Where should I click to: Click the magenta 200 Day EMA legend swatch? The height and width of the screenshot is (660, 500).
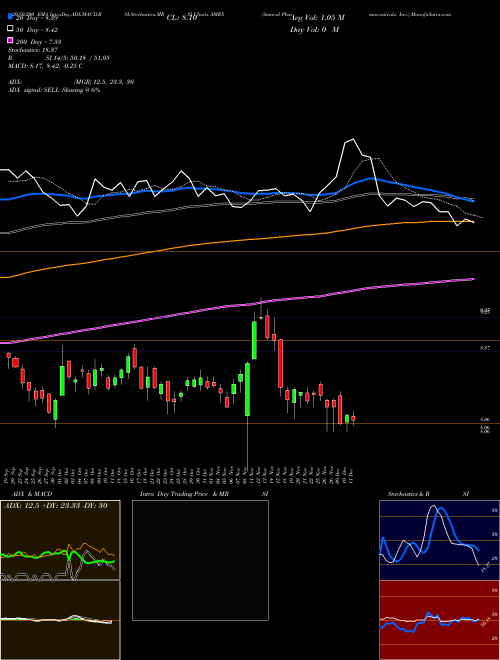(x=10, y=40)
